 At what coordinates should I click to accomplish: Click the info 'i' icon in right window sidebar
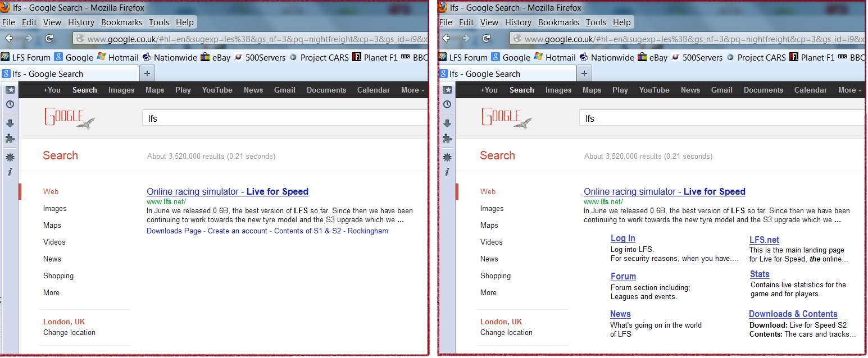[x=447, y=172]
